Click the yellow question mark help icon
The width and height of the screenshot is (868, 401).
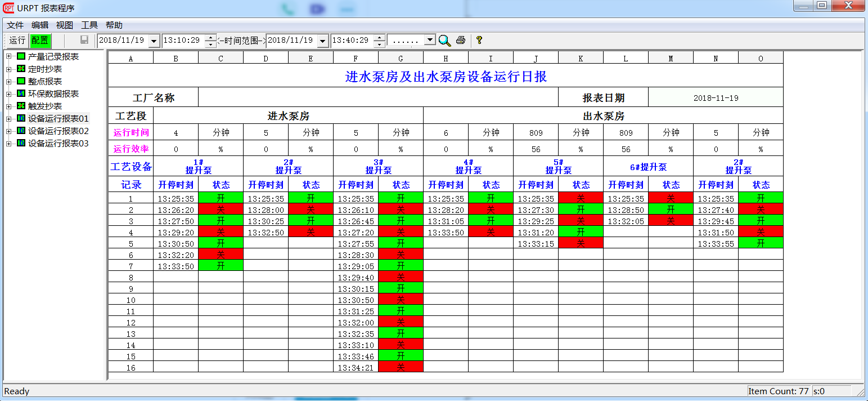pyautogui.click(x=479, y=40)
